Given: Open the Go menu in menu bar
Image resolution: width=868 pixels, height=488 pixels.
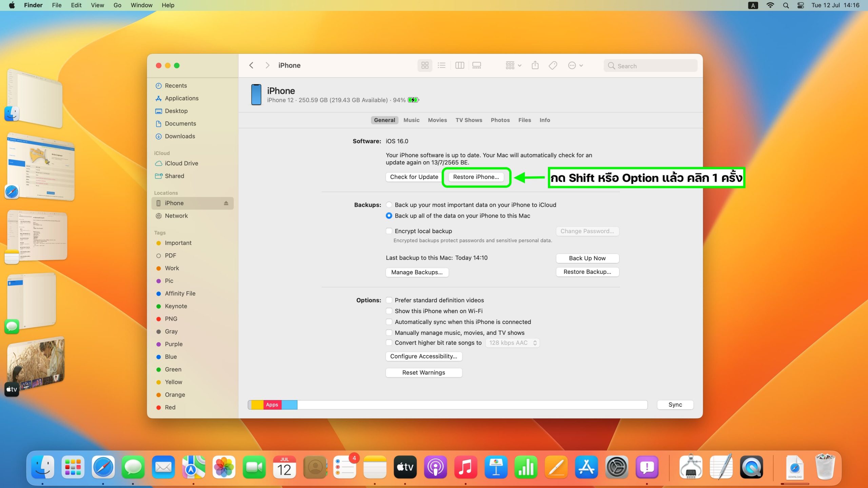Looking at the screenshot, I should pyautogui.click(x=117, y=5).
